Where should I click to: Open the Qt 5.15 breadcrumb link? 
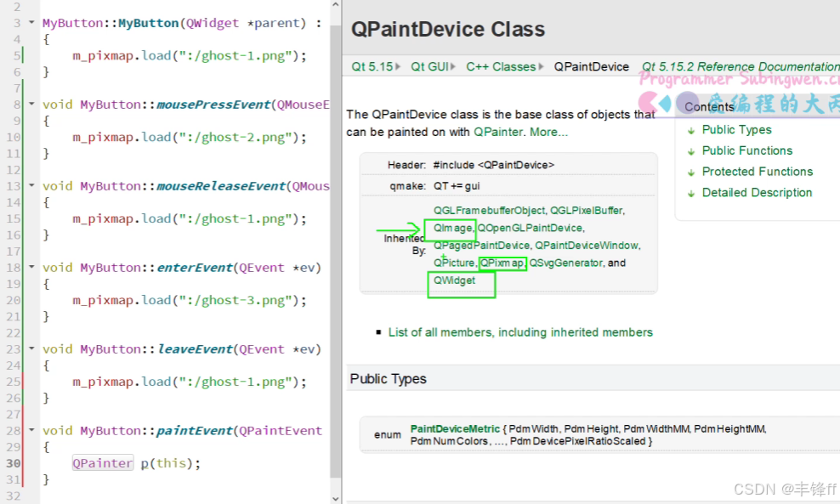point(372,67)
